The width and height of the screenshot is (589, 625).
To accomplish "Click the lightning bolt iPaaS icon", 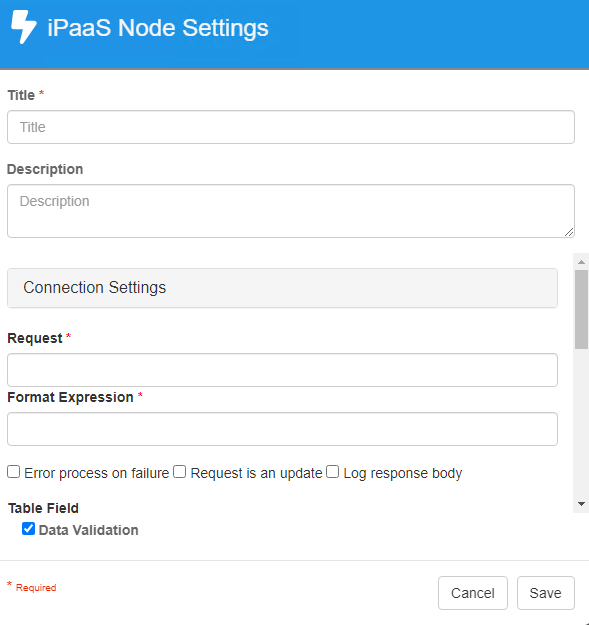I will (24, 27).
